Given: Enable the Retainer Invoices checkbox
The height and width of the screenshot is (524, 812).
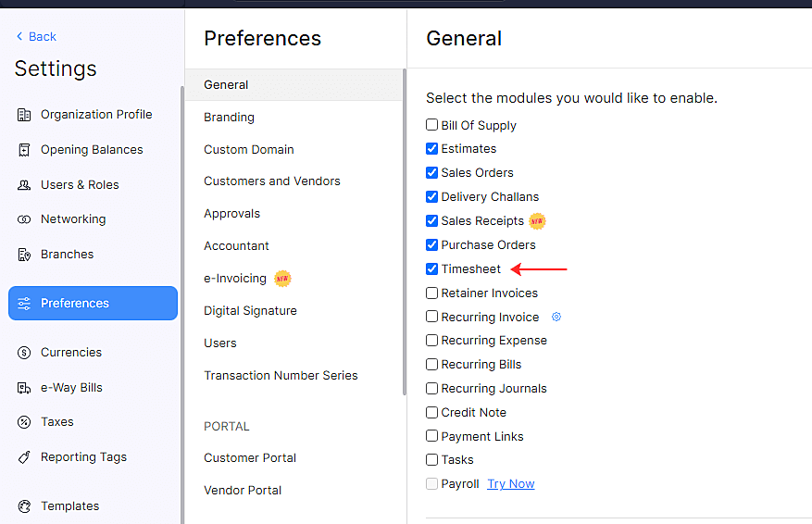Looking at the screenshot, I should pos(432,293).
